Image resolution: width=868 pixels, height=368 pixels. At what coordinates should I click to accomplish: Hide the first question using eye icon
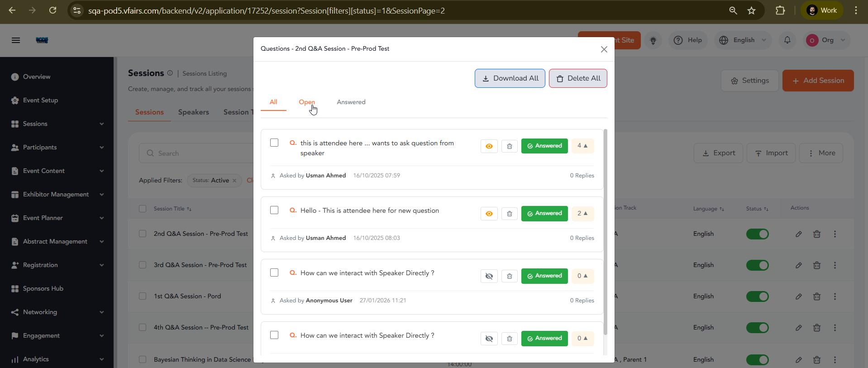489,146
